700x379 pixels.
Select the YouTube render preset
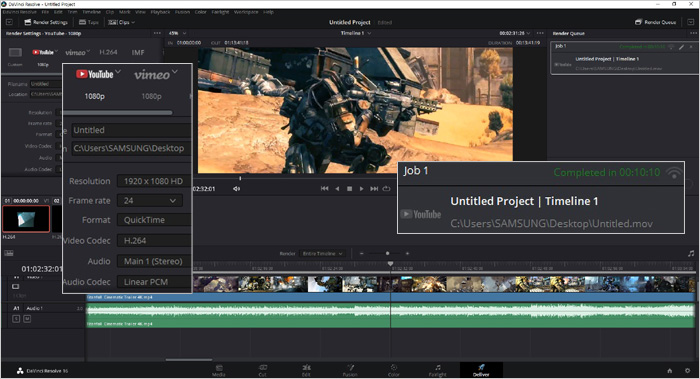coord(43,52)
